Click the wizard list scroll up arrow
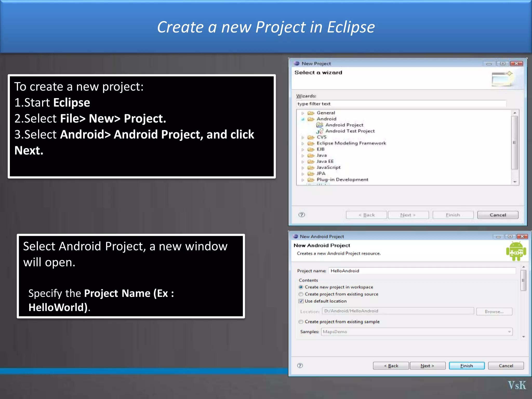This screenshot has width=532, height=399. click(x=515, y=113)
